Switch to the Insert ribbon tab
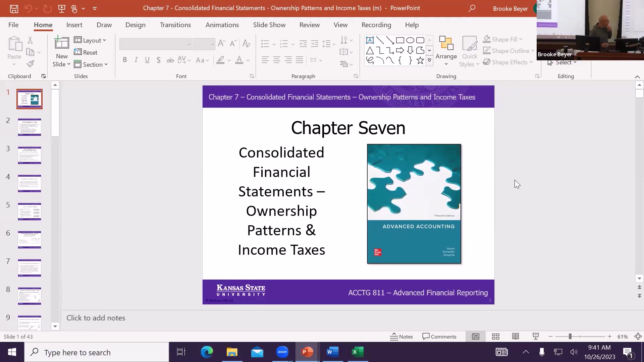The height and width of the screenshot is (362, 644). (74, 25)
